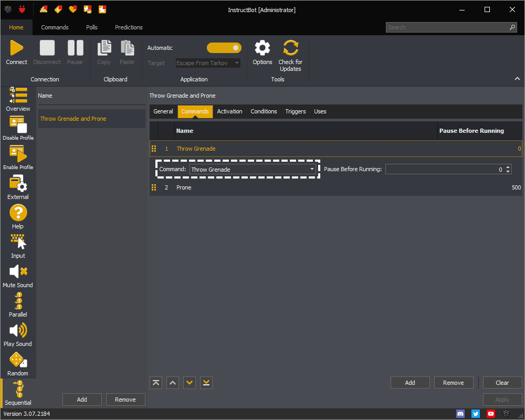Switch to the General tab
This screenshot has width=525, height=420.
[163, 111]
